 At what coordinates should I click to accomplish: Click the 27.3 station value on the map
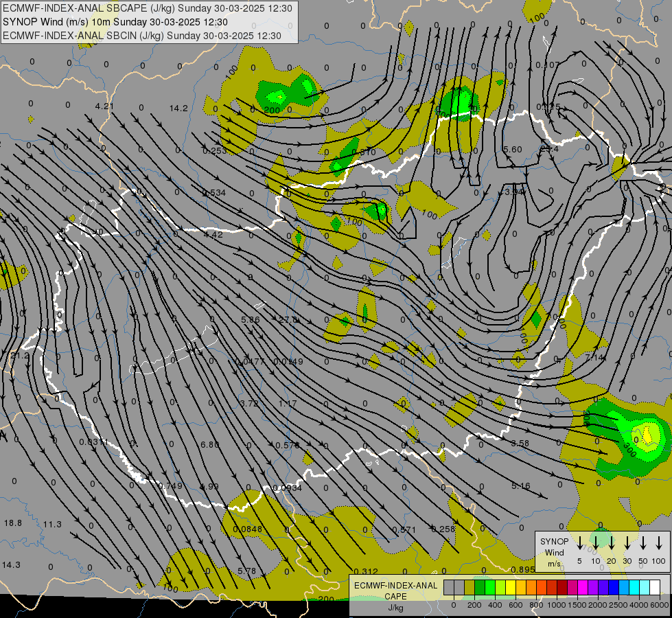coord(288,319)
